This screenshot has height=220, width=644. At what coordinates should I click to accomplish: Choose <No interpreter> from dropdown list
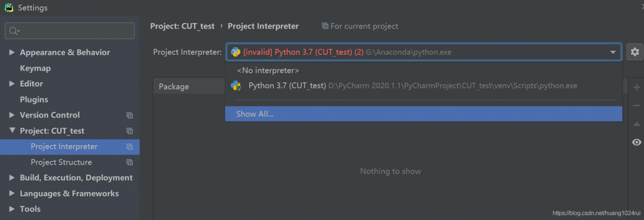coord(424,70)
